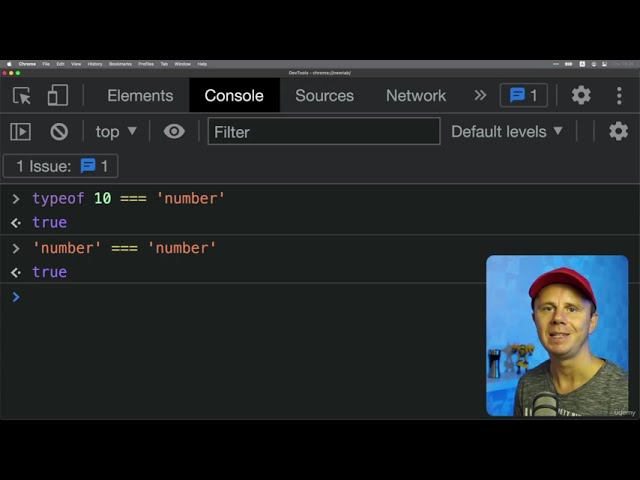Show more tabs with double chevron

point(480,96)
